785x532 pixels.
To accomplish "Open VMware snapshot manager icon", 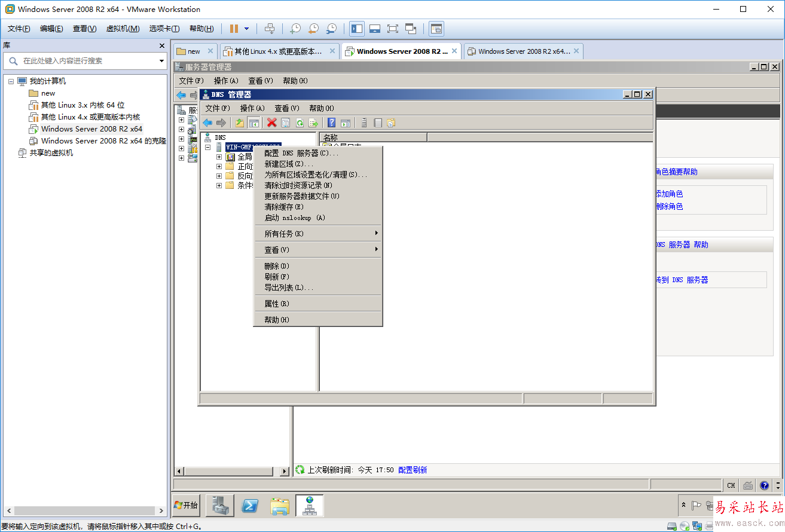I will [331, 28].
